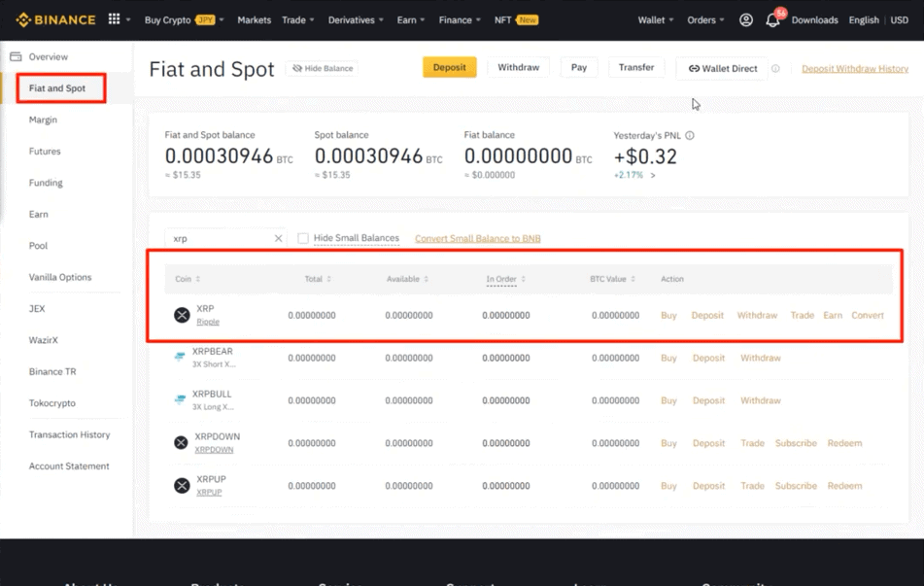Change currency via USD selector

click(900, 20)
